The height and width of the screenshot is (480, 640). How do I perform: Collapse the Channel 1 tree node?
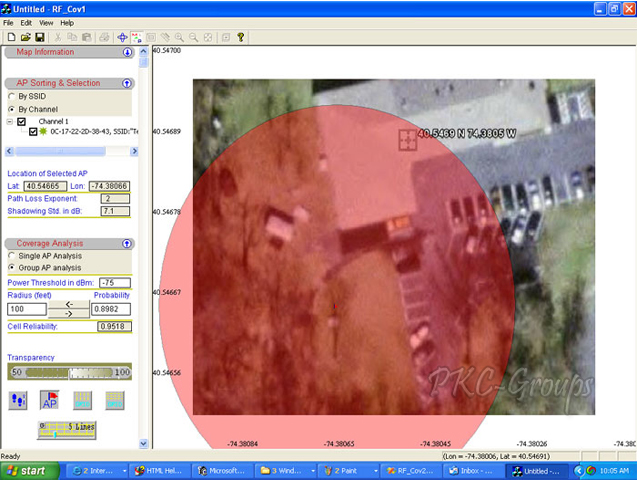coord(10,122)
